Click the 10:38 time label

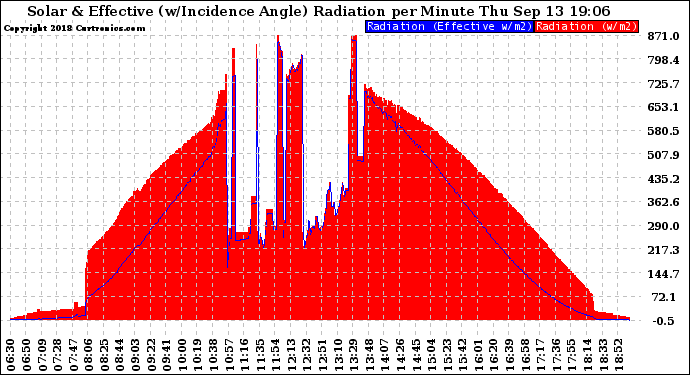(213, 355)
